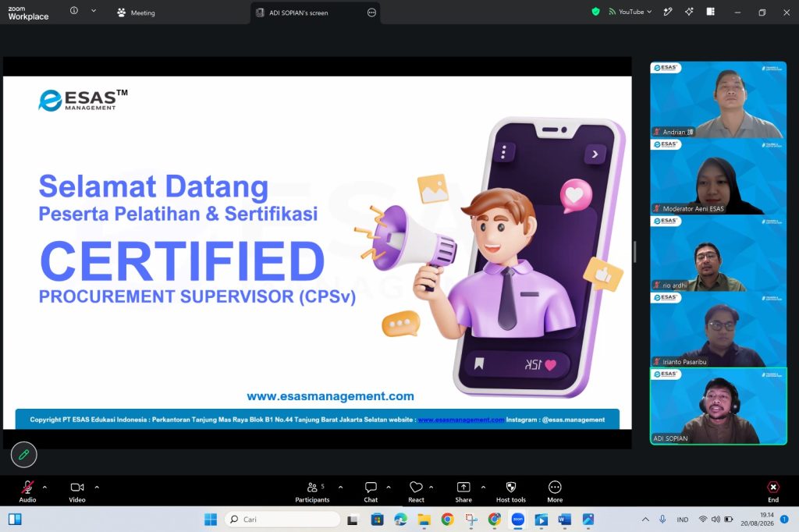Expand React options arrow
Viewport: 799px width, 532px height.
pos(431,488)
